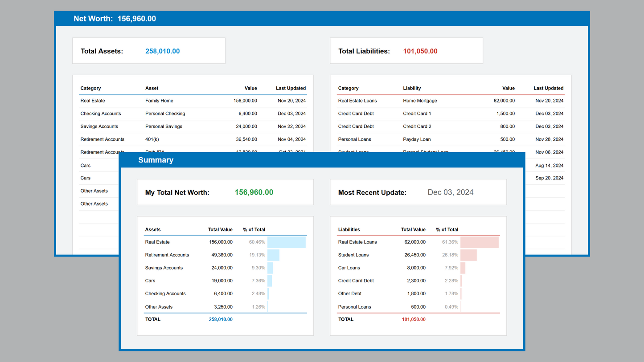Image resolution: width=644 pixels, height=362 pixels.
Task: Click % of Total header in Liabilities summary
Action: click(x=447, y=230)
